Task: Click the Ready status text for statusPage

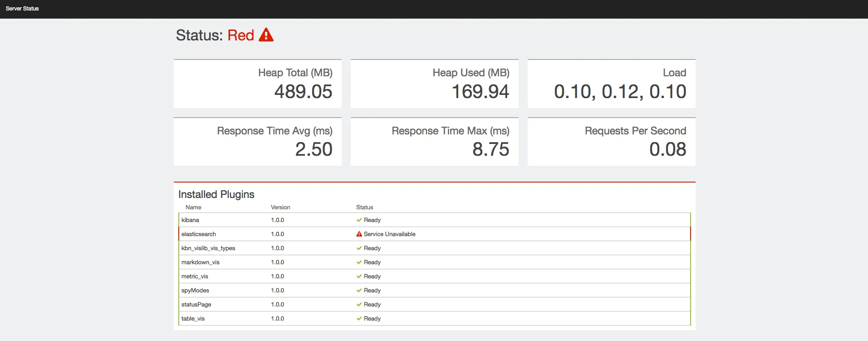Action: (x=372, y=305)
